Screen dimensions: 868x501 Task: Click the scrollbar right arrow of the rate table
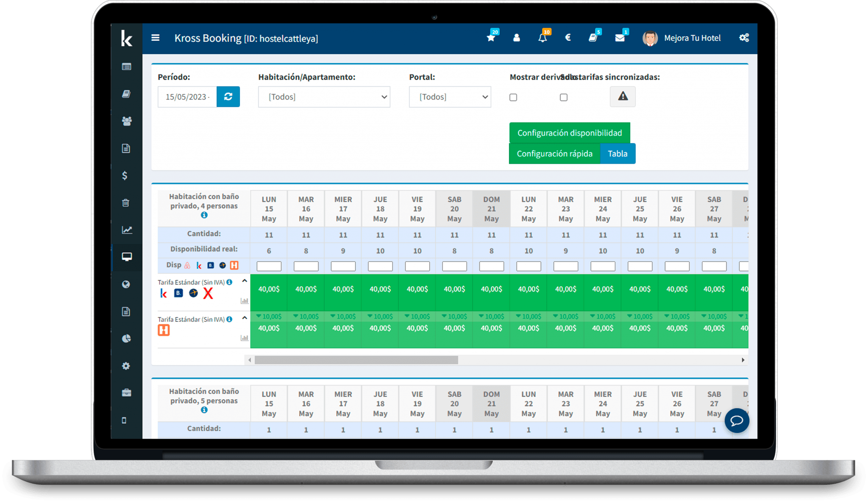click(x=743, y=360)
